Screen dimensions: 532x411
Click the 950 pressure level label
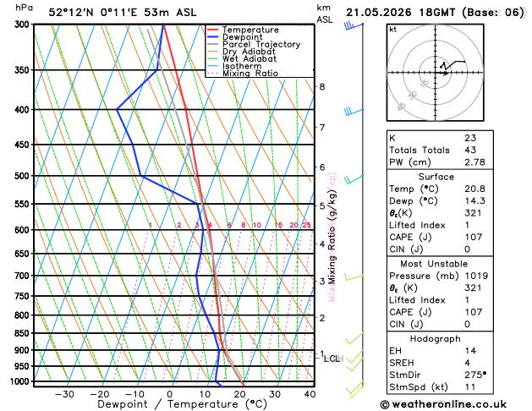tap(24, 366)
